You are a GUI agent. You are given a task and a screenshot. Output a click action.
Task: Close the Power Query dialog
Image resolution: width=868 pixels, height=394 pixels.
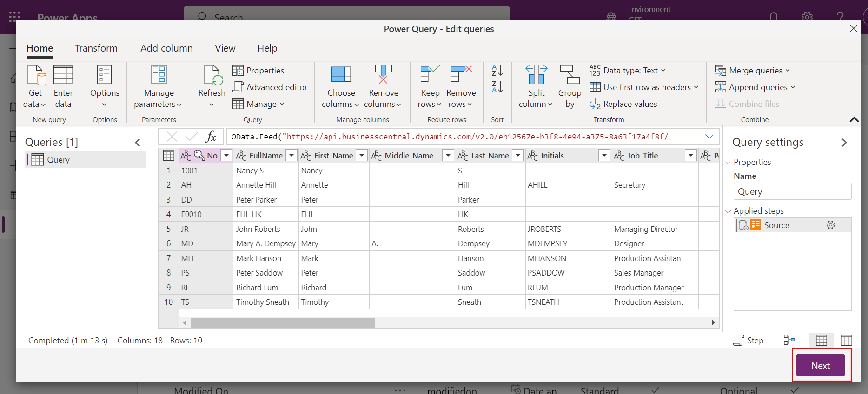(854, 29)
